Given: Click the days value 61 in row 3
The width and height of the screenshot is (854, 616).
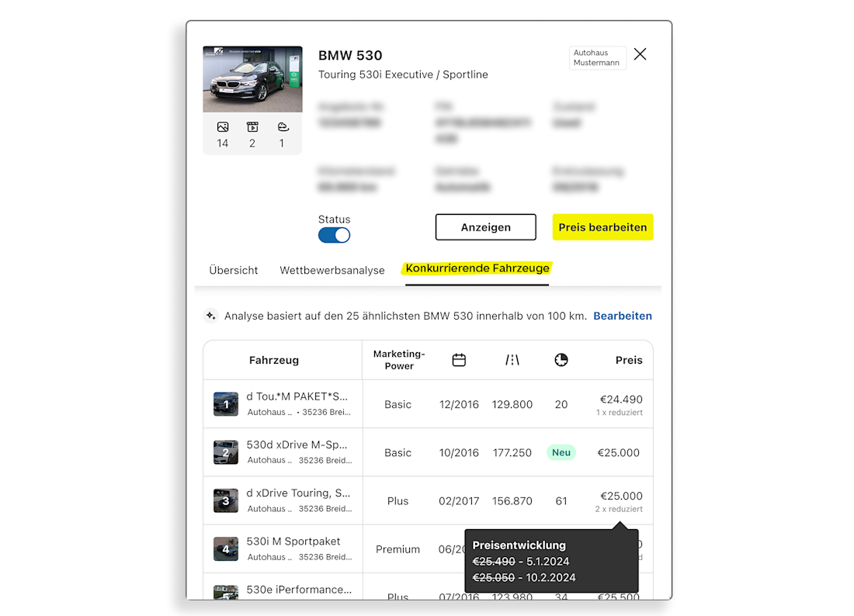Looking at the screenshot, I should pos(561,500).
